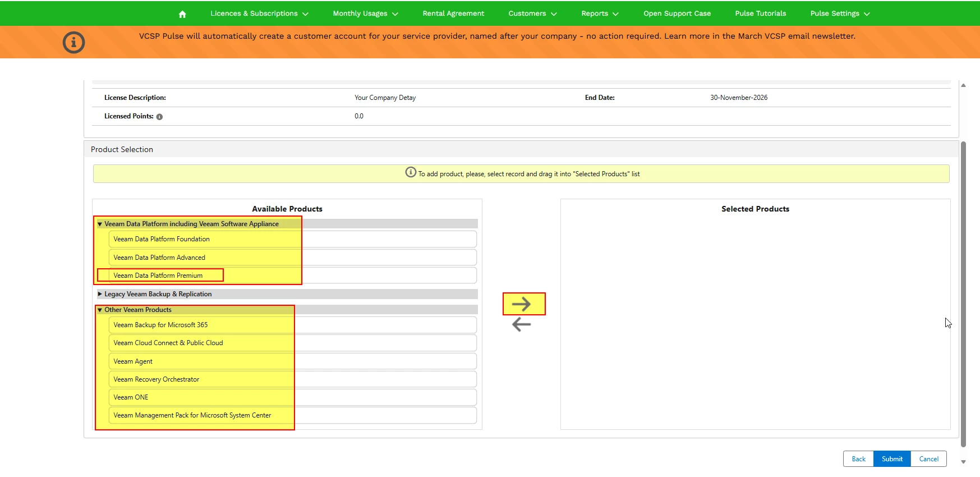Open the Pulse Settings dropdown
980x477 pixels.
point(840,13)
